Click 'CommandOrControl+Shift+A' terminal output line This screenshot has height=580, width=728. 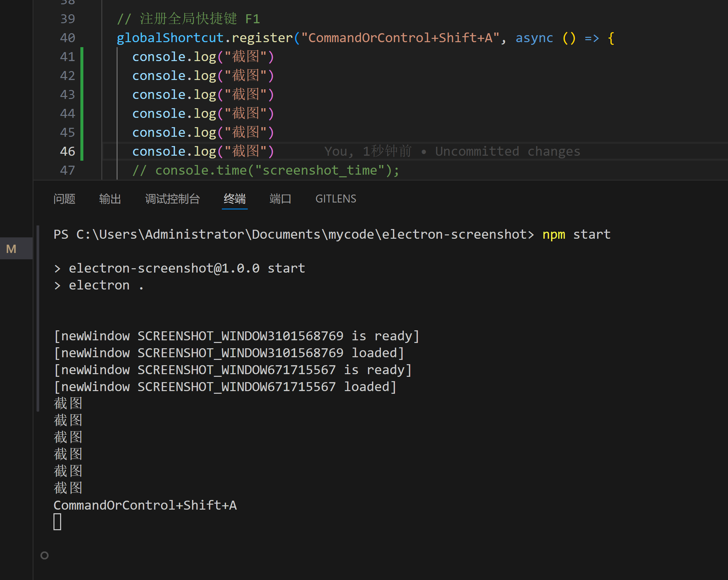tap(145, 505)
